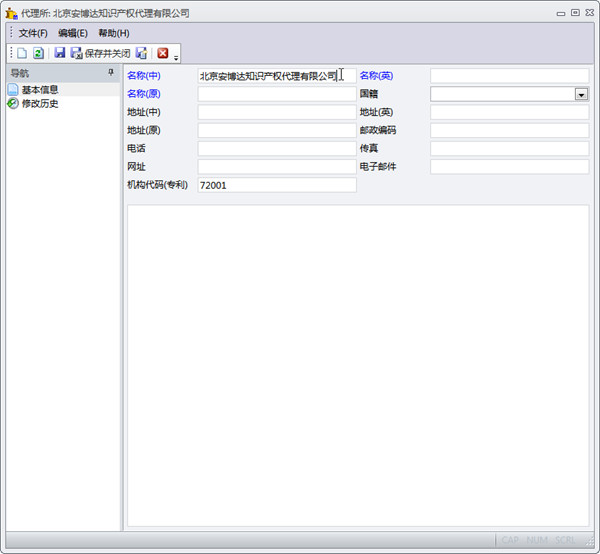Viewport: 600px width, 554px height.
Task: Click the SCRL status bar indicator
Action: point(565,540)
